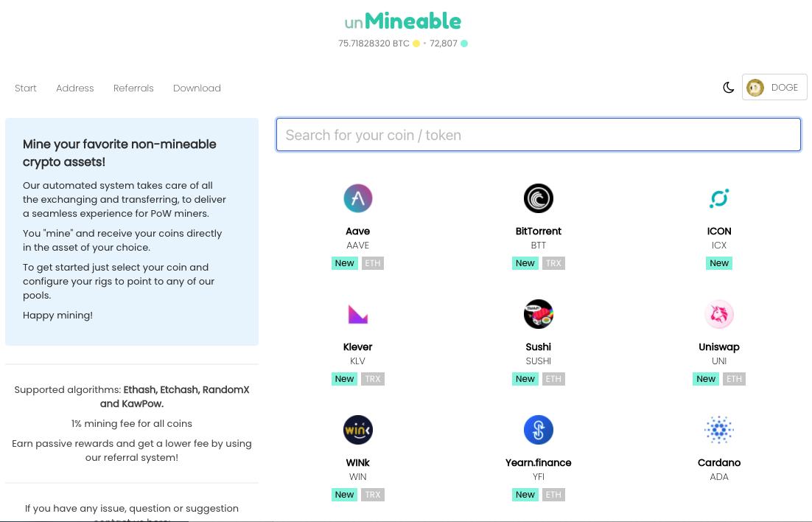Open the Sushi coin icon
The image size is (812, 522).
(x=538, y=314)
